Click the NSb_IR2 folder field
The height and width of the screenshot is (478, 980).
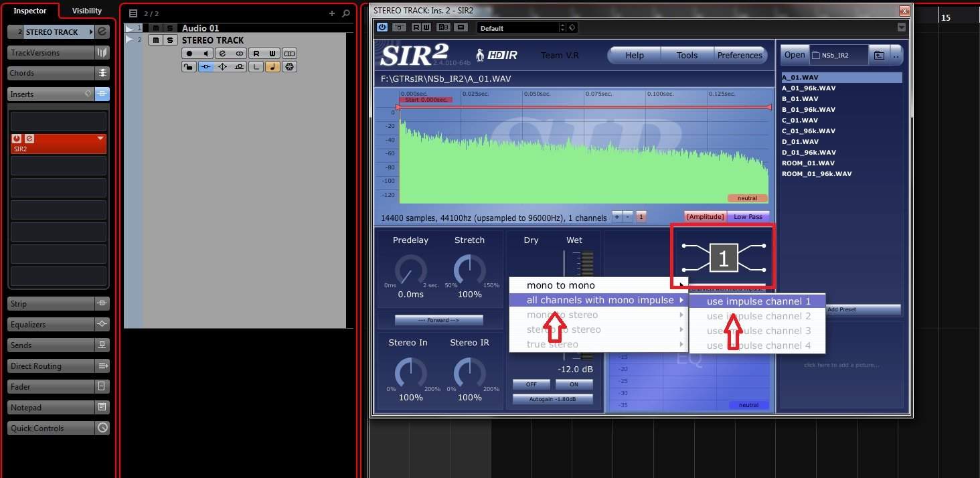click(839, 56)
